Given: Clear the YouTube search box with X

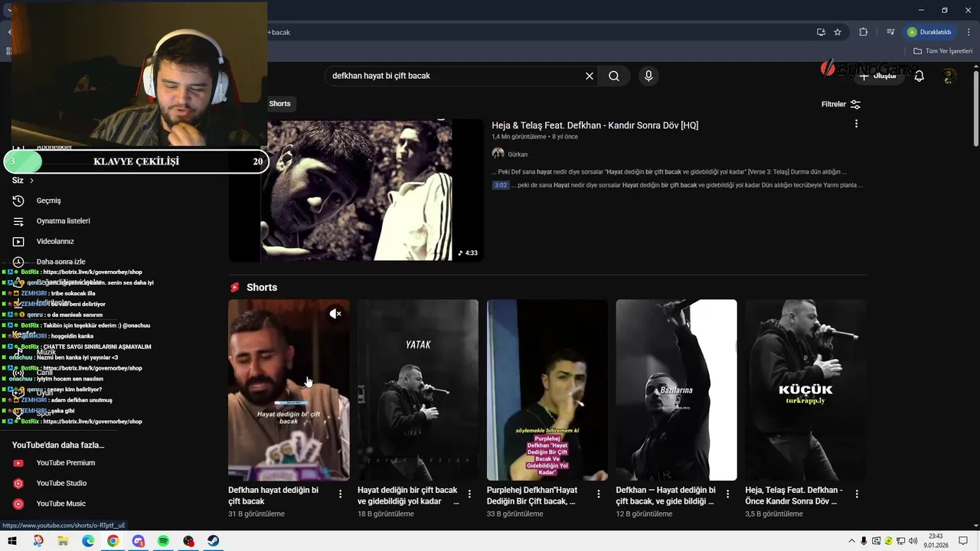Looking at the screenshot, I should (590, 76).
